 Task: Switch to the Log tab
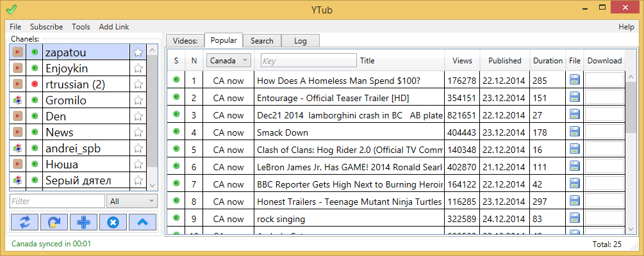[x=301, y=40]
